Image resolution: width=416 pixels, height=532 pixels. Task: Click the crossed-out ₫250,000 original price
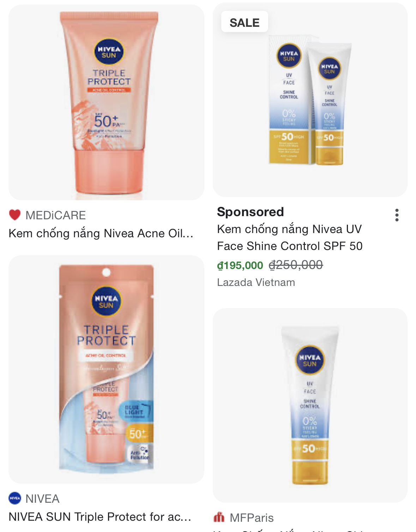[x=296, y=265]
